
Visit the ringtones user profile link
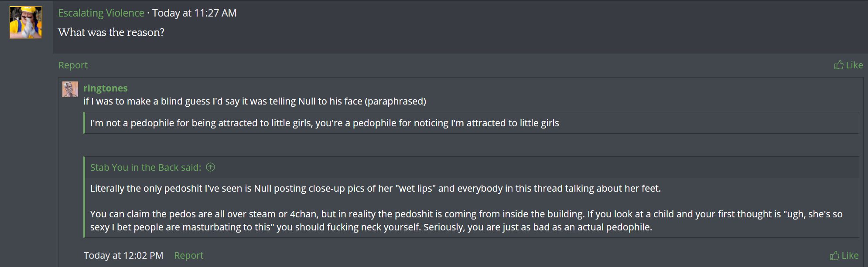click(105, 88)
